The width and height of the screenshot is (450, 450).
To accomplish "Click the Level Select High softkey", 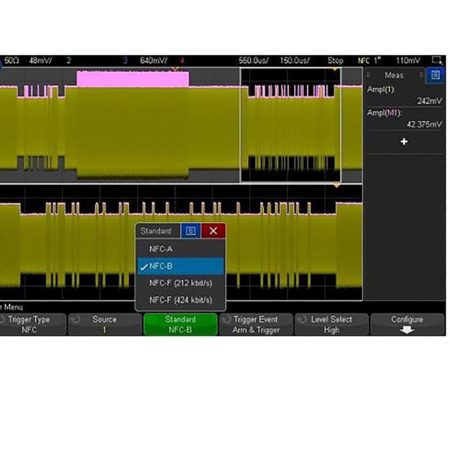I will [x=332, y=324].
